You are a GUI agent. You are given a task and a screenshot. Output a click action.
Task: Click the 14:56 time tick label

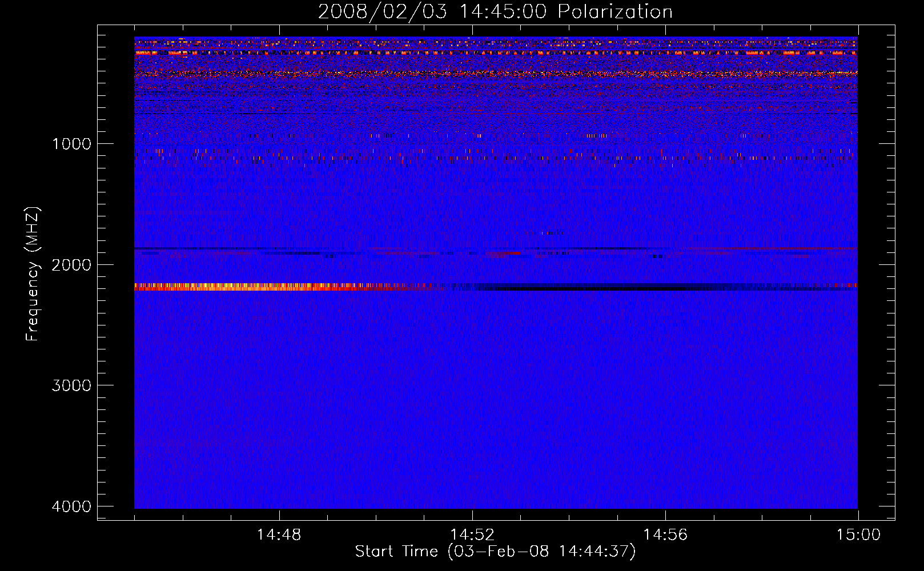665,535
